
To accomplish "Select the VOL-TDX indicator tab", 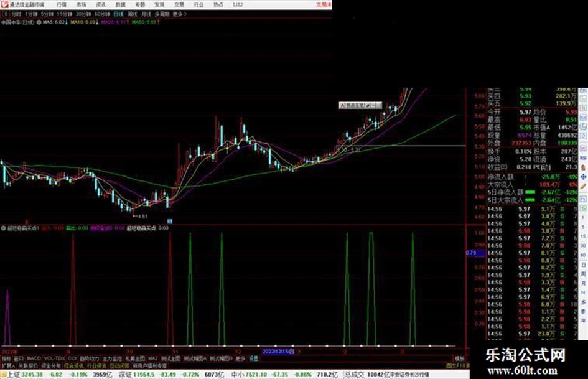I will tap(54, 358).
